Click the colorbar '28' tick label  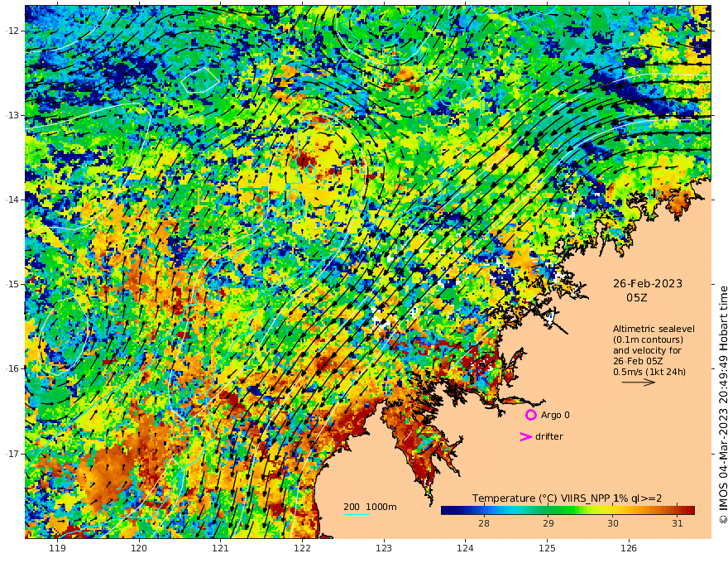point(484,523)
